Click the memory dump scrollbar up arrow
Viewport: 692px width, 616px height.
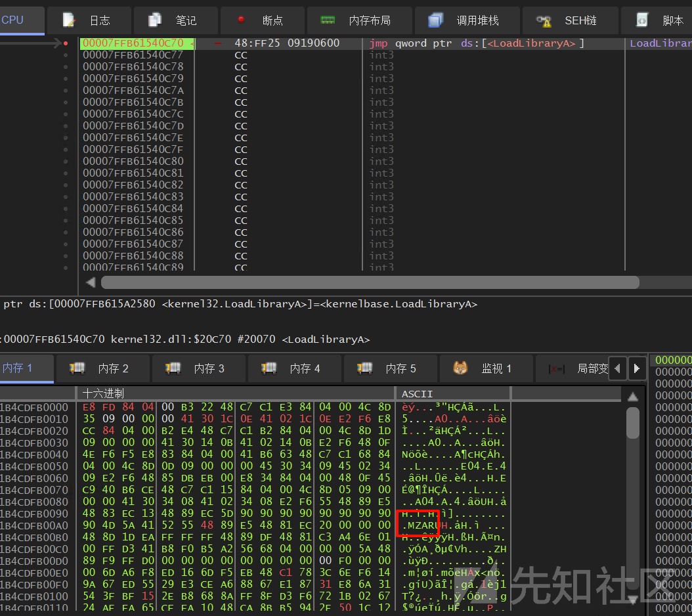point(633,397)
